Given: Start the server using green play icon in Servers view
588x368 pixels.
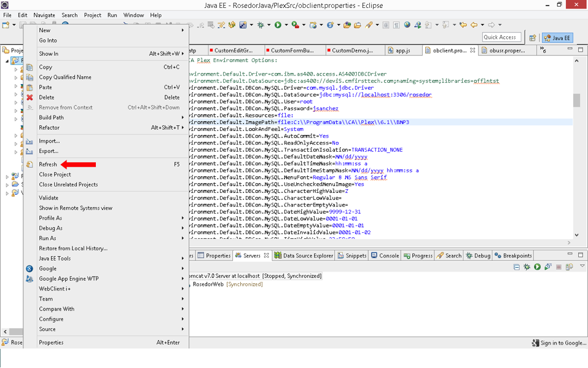Looking at the screenshot, I should click(537, 267).
